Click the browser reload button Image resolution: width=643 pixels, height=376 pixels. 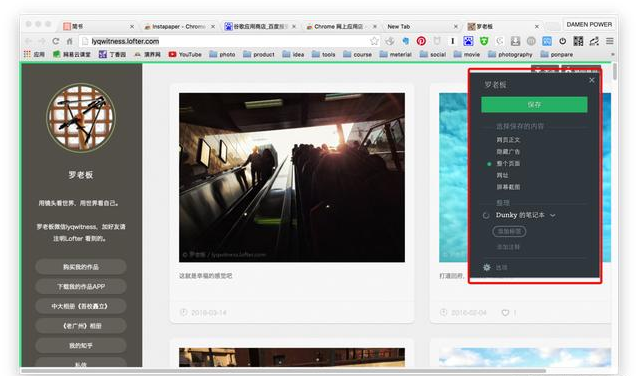pyautogui.click(x=56, y=41)
